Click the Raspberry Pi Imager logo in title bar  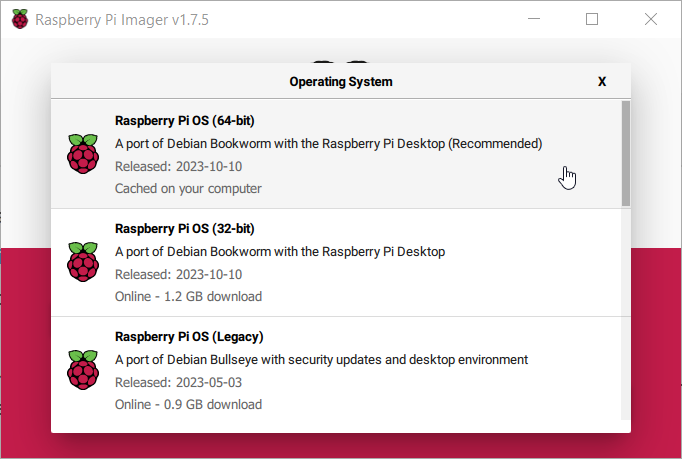point(20,19)
